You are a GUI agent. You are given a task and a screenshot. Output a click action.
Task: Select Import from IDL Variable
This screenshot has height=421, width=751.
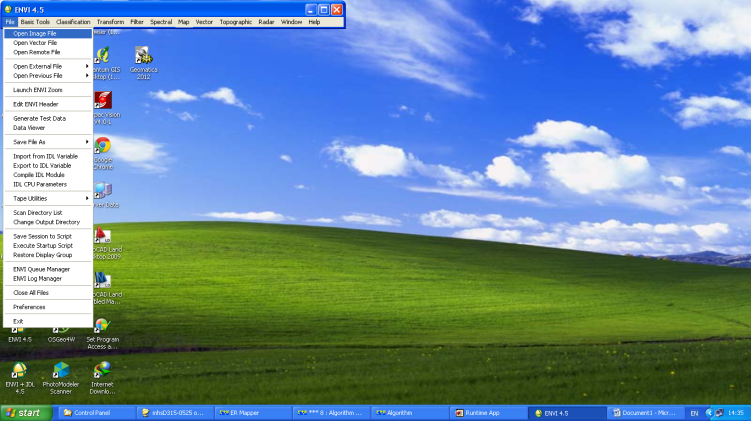(48, 156)
